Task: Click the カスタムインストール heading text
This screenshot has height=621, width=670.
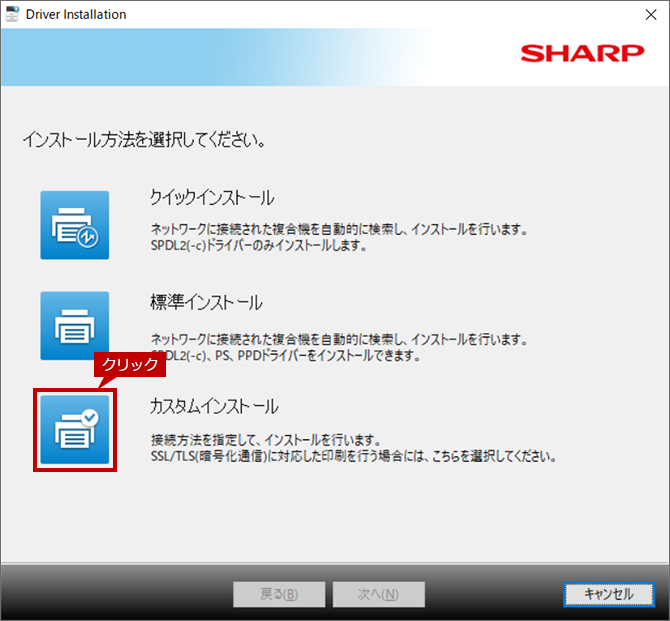Action: 214,406
